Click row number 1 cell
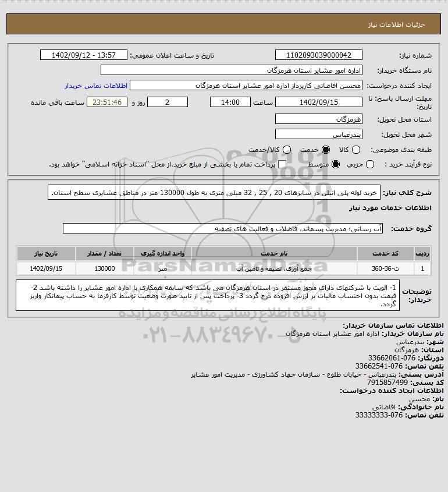Viewport: 448px width, 492px height. (x=422, y=268)
